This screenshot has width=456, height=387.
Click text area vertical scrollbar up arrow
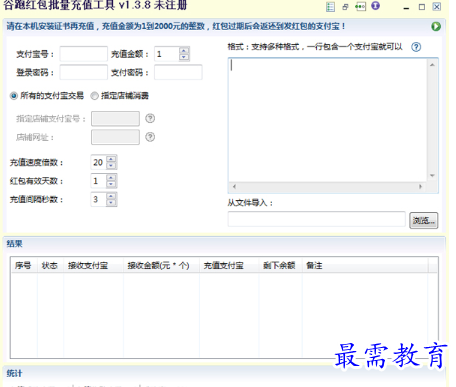432,65
